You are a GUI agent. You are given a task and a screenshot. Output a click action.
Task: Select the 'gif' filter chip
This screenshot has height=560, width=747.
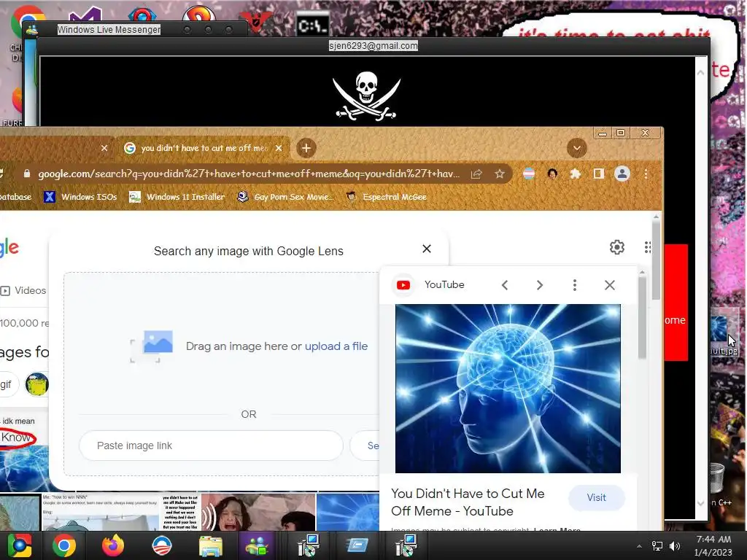click(x=8, y=384)
